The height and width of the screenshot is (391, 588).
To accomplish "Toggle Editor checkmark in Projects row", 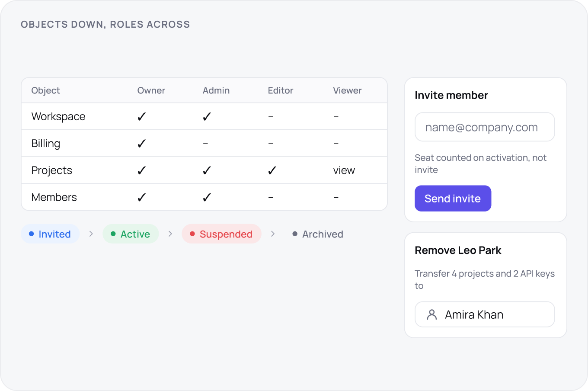I will coord(272,170).
